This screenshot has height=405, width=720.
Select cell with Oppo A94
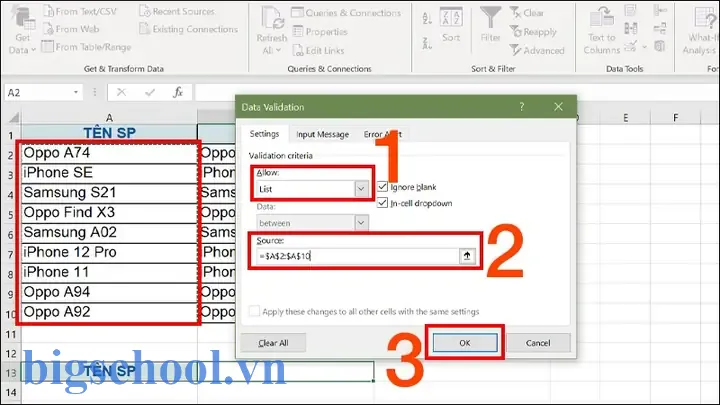pyautogui.click(x=109, y=292)
